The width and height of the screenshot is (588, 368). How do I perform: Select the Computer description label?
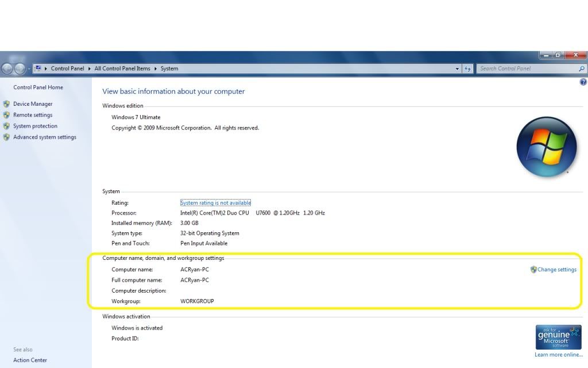(x=139, y=290)
